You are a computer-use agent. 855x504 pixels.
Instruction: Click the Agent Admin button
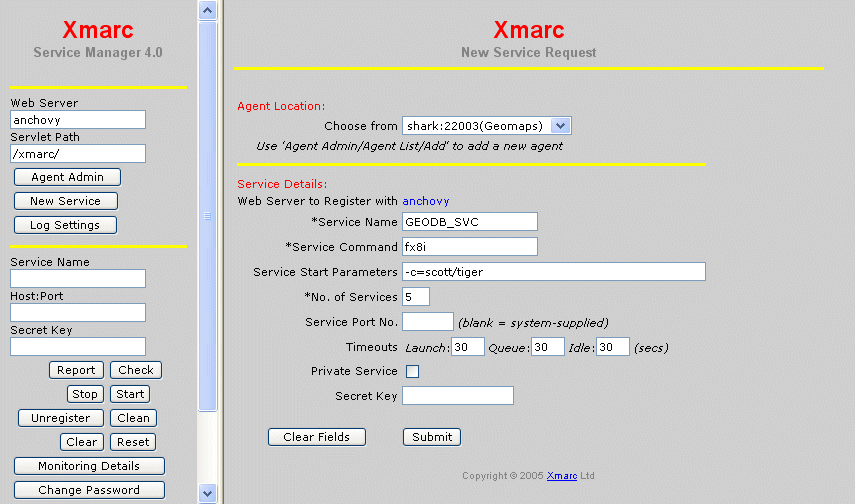click(x=67, y=177)
